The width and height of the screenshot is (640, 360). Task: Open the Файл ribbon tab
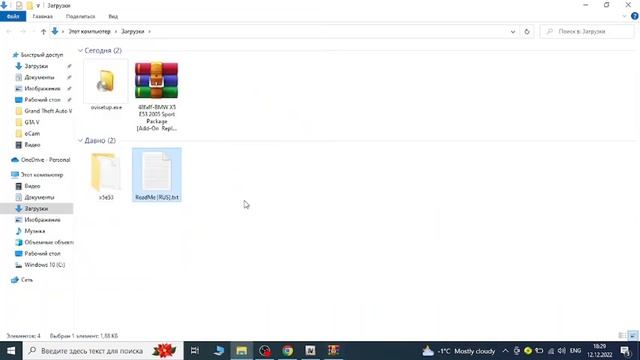[13, 16]
